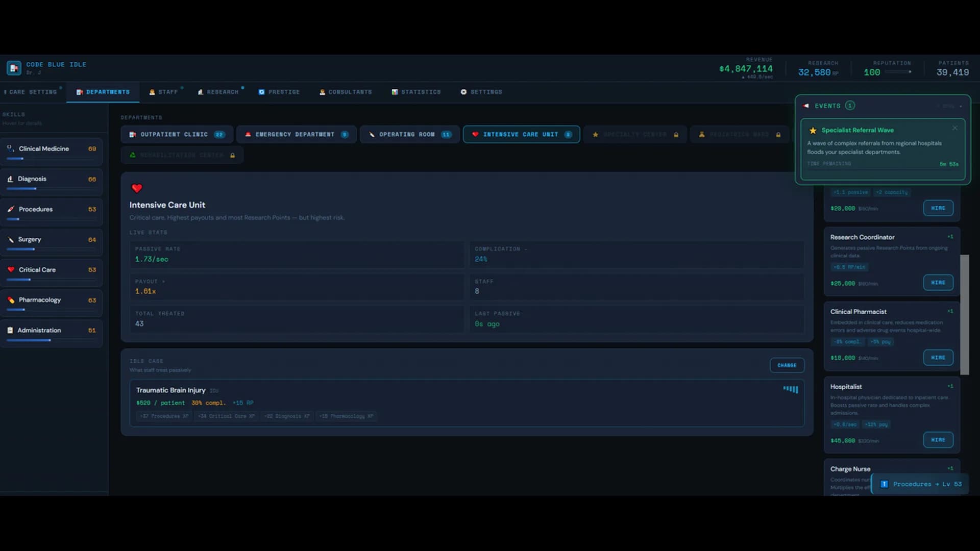This screenshot has width=980, height=551.
Task: Click the +34 Critical Care XP tag
Action: click(226, 416)
